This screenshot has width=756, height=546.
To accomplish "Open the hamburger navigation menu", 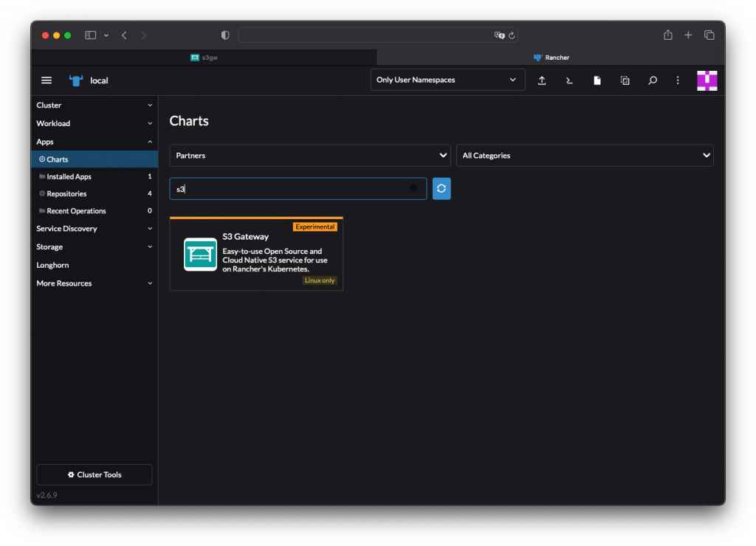I will tap(47, 80).
